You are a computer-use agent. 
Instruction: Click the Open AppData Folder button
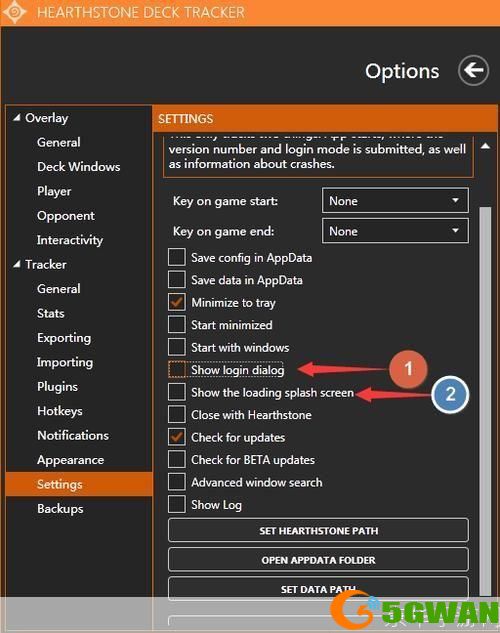[318, 560]
